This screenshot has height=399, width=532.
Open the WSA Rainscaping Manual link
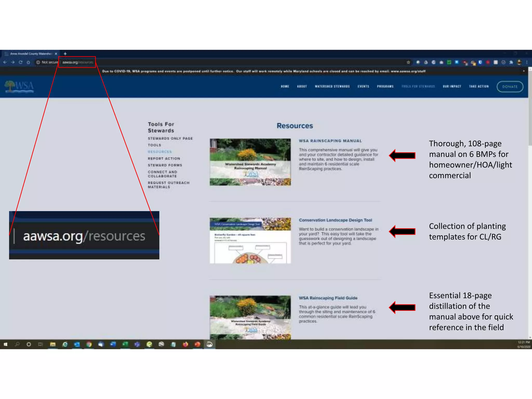(x=330, y=141)
